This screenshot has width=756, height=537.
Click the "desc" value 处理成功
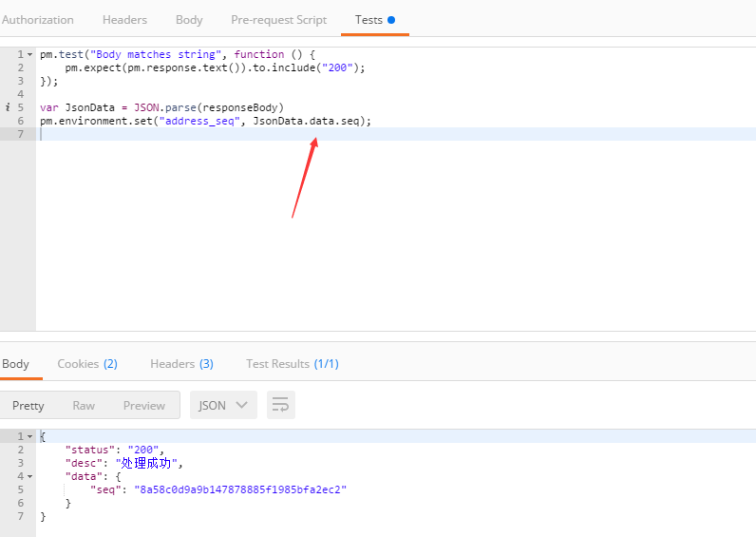[x=146, y=463]
